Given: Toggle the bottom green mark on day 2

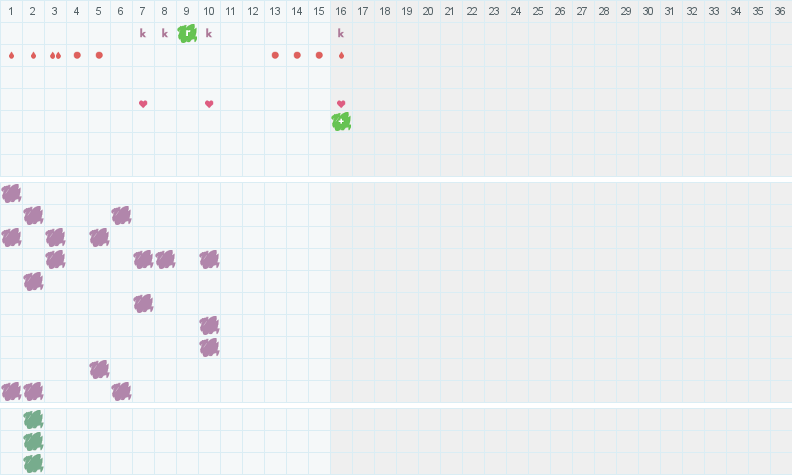Looking at the screenshot, I should (33, 463).
